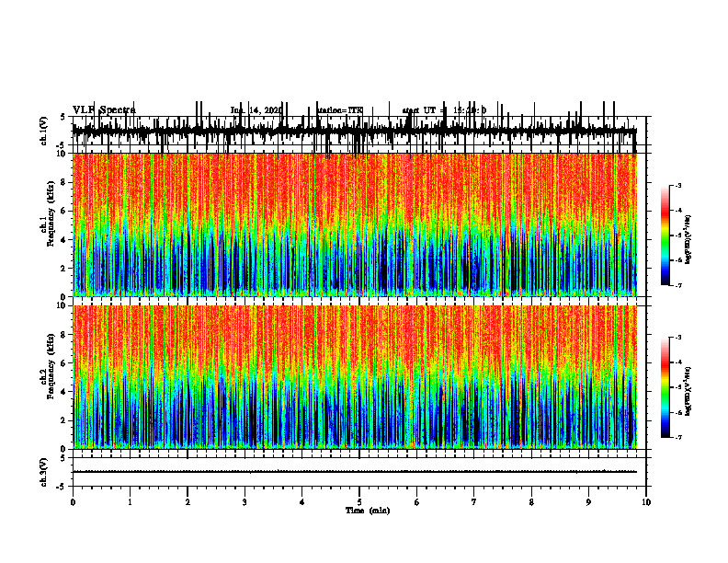Click the ch.3 flat voltage trace
The height and width of the screenshot is (563, 728).
pyautogui.click(x=355, y=472)
